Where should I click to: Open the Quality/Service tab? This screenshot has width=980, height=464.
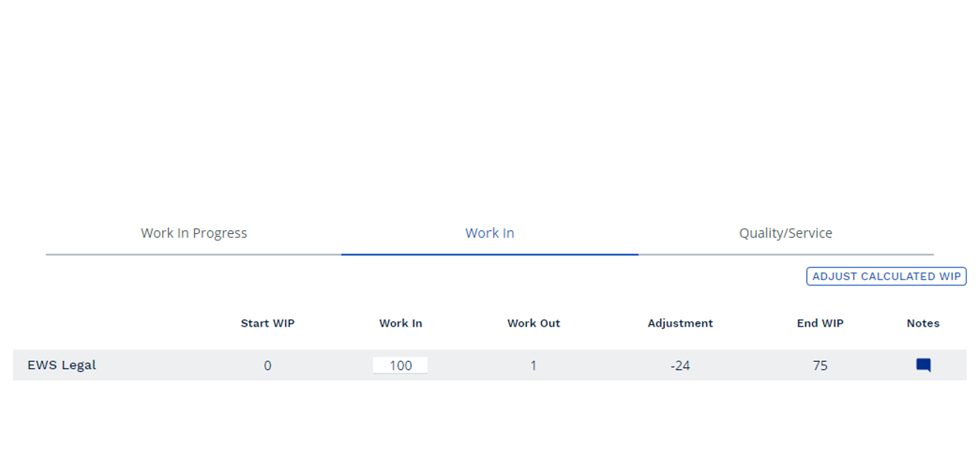pos(785,233)
